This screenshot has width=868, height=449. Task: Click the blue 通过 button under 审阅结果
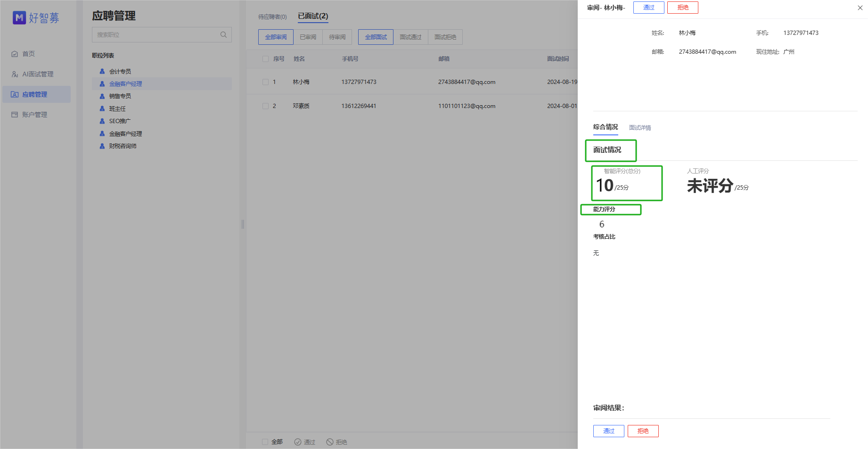(608, 431)
